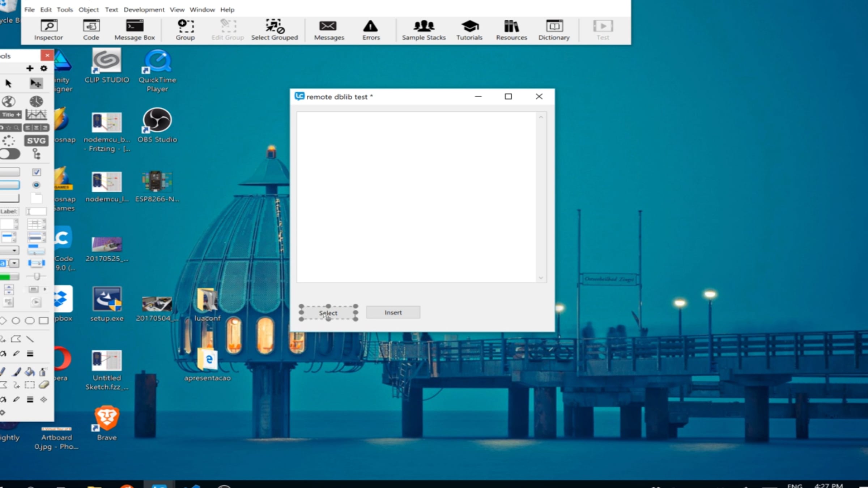Select the spray can tool
Image resolution: width=868 pixels, height=488 pixels.
[x=43, y=372]
